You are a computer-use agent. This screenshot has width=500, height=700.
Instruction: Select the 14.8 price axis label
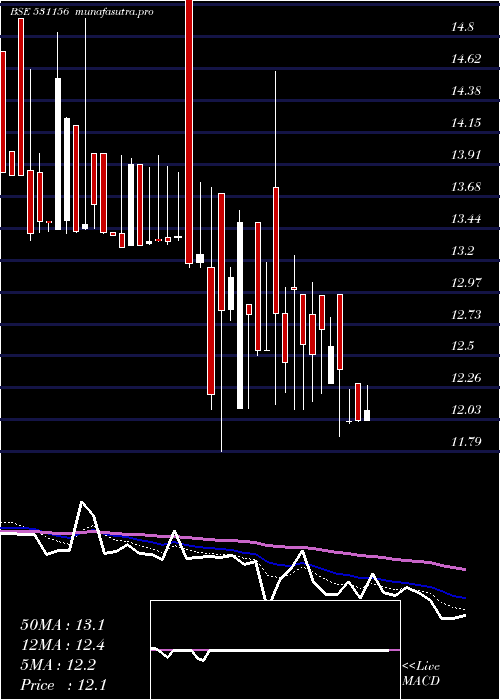click(x=462, y=27)
